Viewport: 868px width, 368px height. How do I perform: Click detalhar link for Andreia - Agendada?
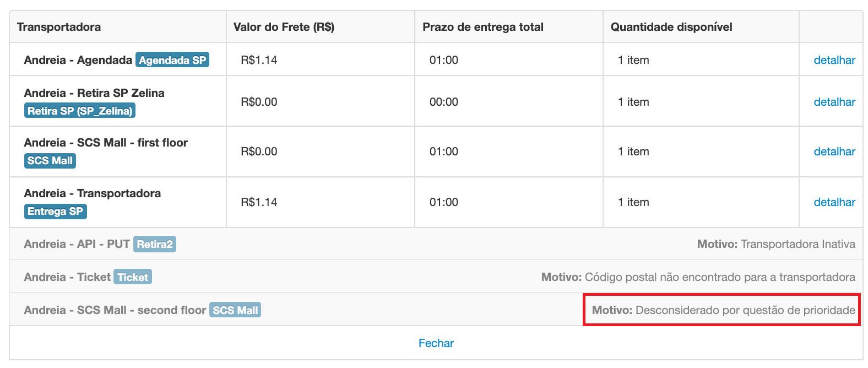coord(834,60)
